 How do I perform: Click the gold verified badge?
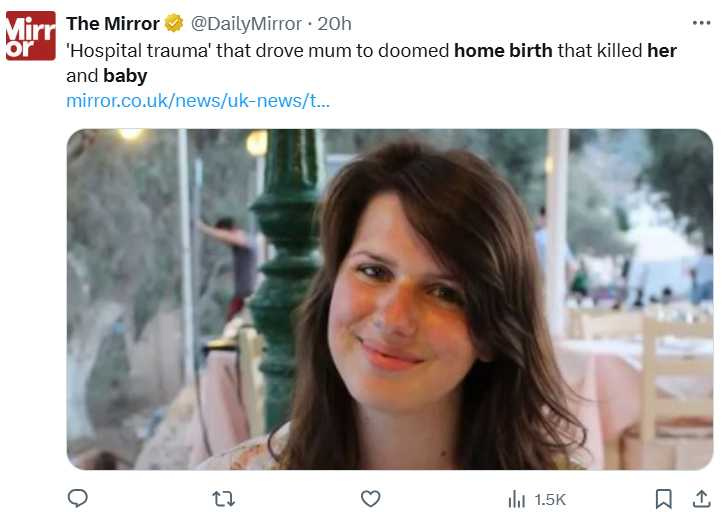[174, 23]
